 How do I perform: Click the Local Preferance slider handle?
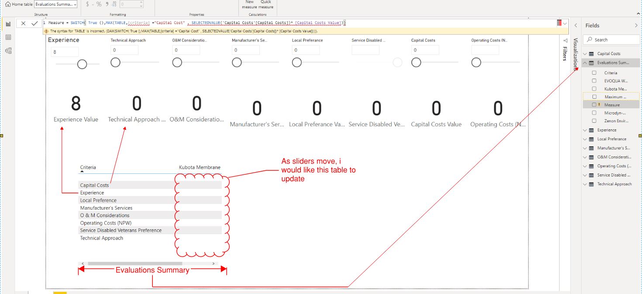pyautogui.click(x=296, y=62)
